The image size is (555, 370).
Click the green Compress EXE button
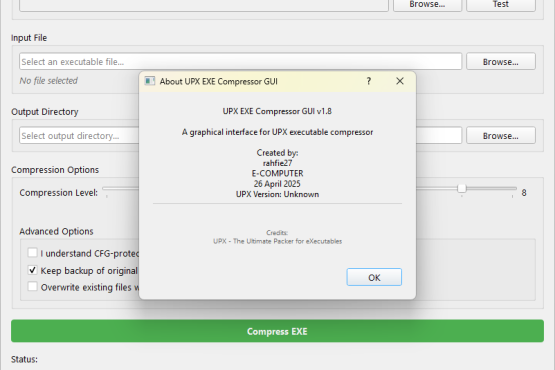pos(277,331)
